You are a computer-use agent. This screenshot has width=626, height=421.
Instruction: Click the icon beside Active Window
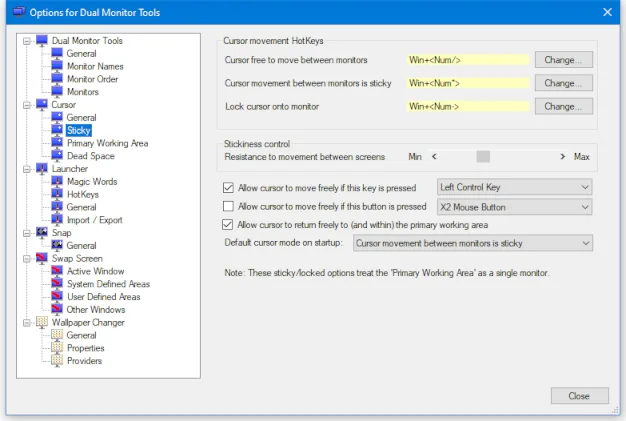(x=57, y=271)
